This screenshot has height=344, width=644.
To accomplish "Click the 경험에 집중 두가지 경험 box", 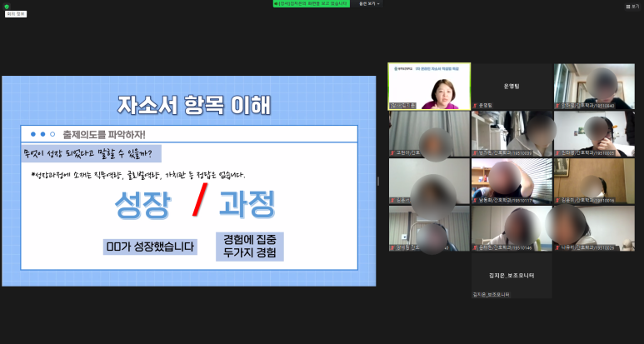I will pyautogui.click(x=249, y=247).
